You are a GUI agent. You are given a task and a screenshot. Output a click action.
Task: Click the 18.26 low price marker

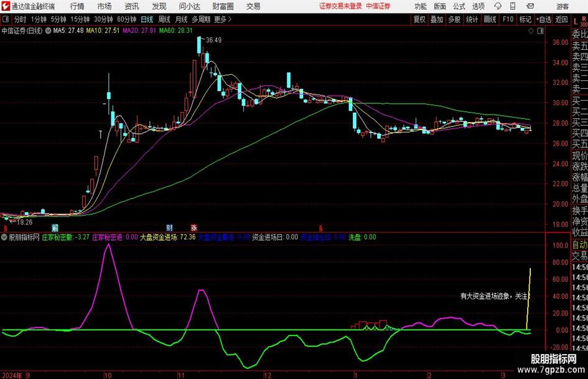point(24,222)
